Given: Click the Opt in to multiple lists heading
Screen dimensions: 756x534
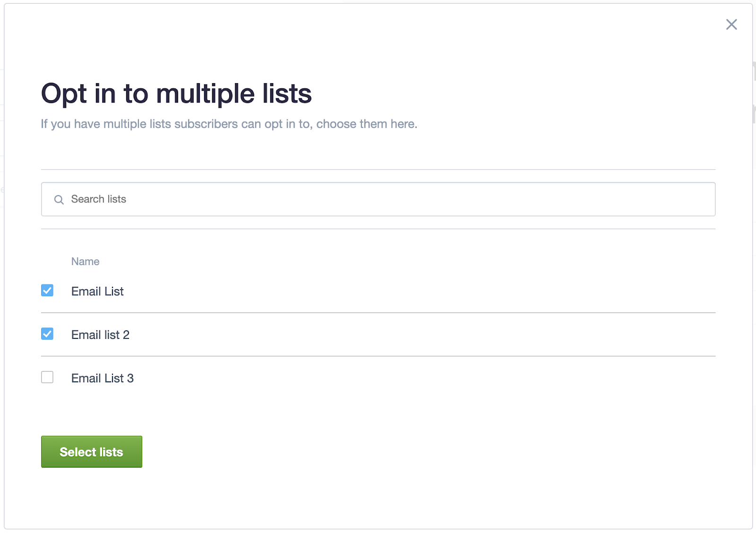Looking at the screenshot, I should point(176,94).
